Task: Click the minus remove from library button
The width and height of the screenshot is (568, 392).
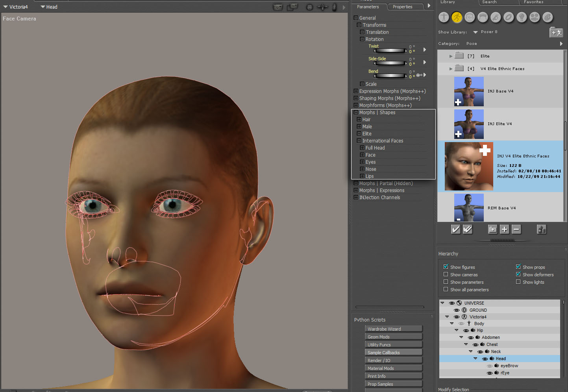Action: point(516,229)
